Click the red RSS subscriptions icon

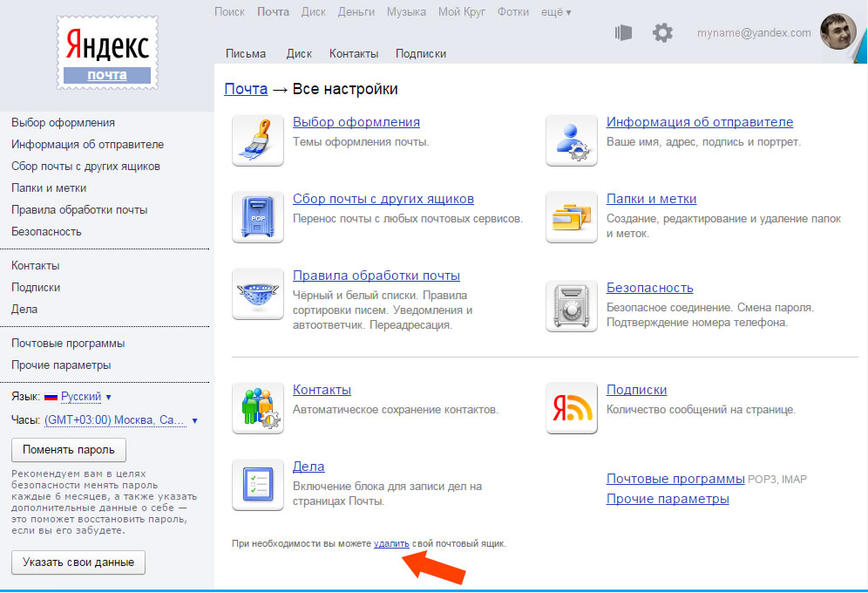point(572,408)
